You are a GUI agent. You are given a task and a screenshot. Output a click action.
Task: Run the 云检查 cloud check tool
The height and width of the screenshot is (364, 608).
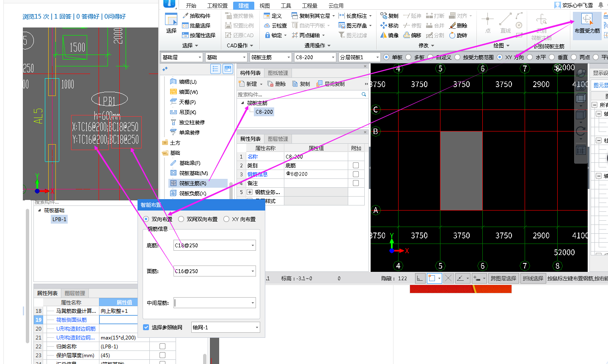pos(275,25)
